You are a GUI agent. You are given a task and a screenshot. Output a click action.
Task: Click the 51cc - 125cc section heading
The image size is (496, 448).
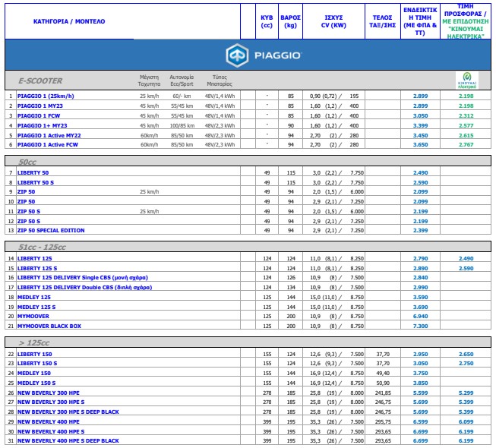(42, 247)
